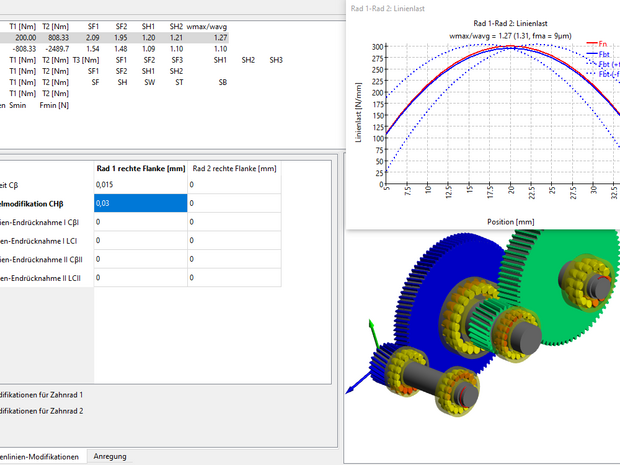Screen dimensions: 620x465
Task: Click Rad 2 cell in the CHβ row
Action: click(x=260, y=203)
